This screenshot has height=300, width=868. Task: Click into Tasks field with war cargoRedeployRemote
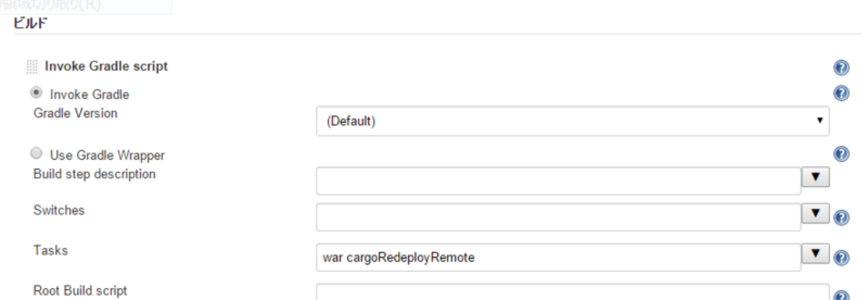point(559,258)
